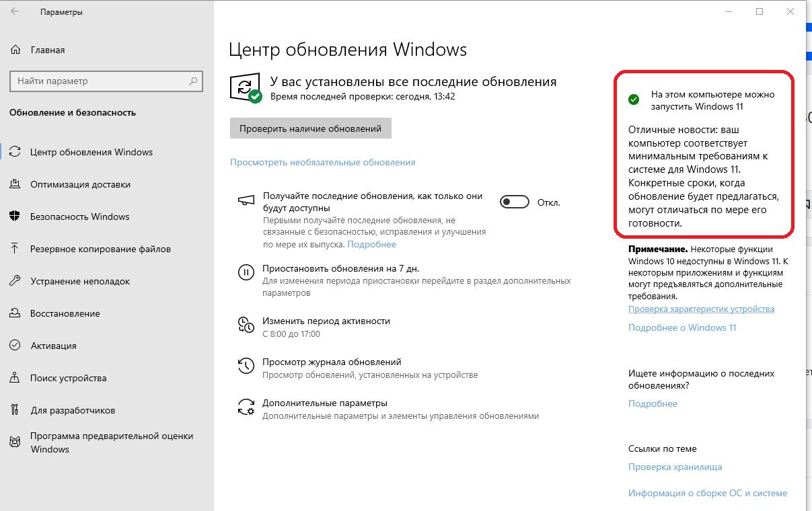The image size is (812, 511).
Task: Minimize the Settings window
Action: pos(729,11)
